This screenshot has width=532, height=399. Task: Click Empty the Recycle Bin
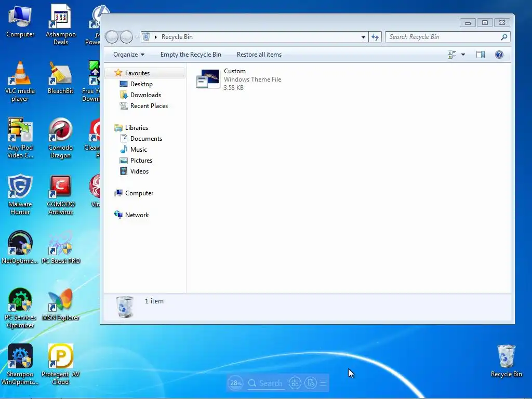pyautogui.click(x=191, y=55)
